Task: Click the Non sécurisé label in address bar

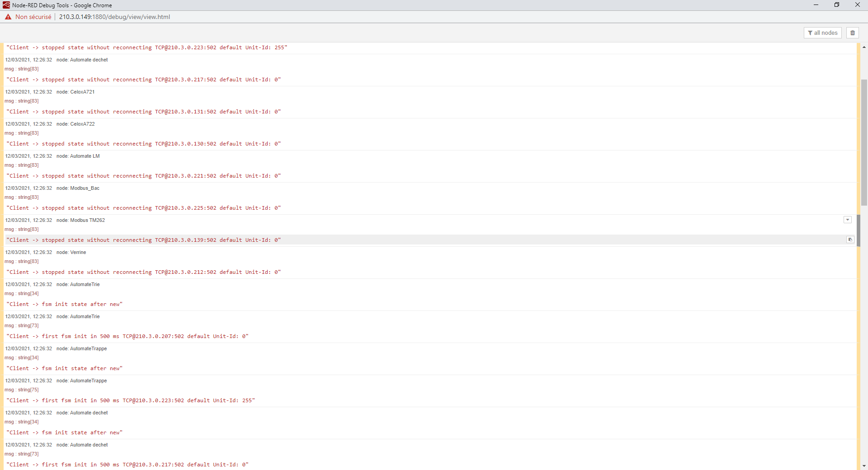Action: coord(33,17)
